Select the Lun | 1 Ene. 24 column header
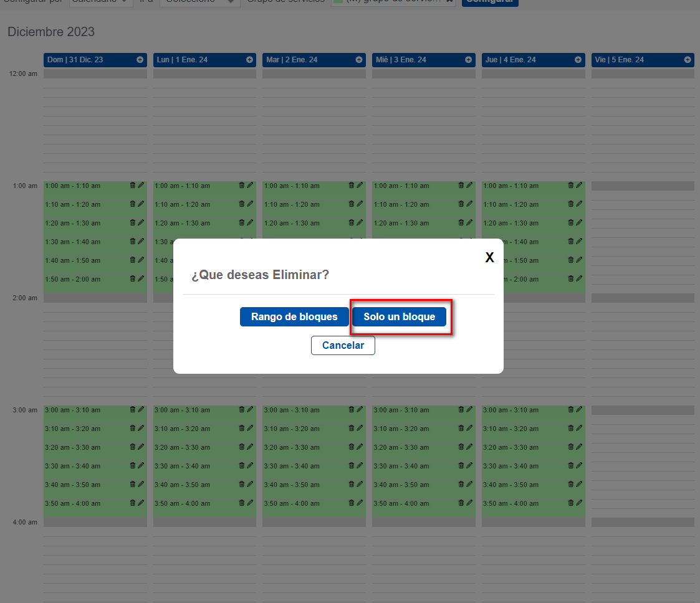Screen dimensions: 700x603 point(204,60)
